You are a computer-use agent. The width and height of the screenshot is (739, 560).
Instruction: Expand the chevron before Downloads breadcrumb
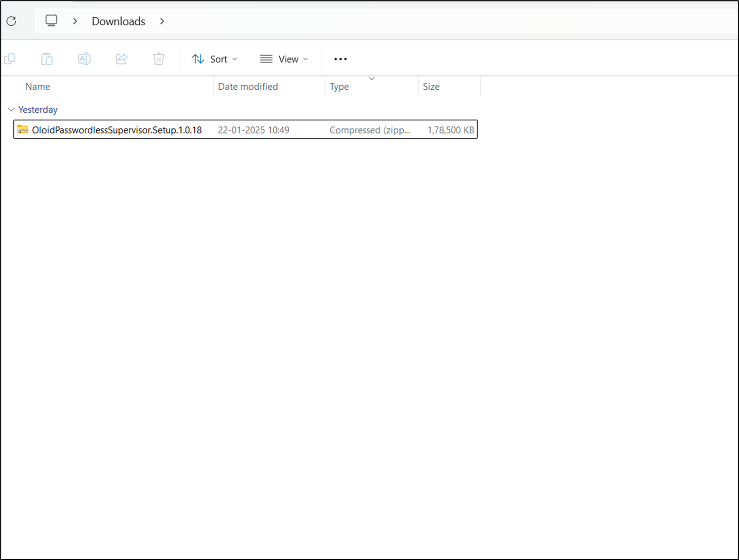75,21
